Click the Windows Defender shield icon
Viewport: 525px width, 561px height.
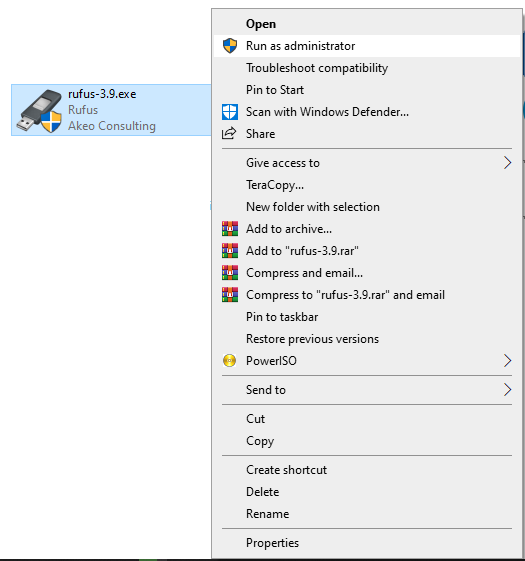[230, 112]
